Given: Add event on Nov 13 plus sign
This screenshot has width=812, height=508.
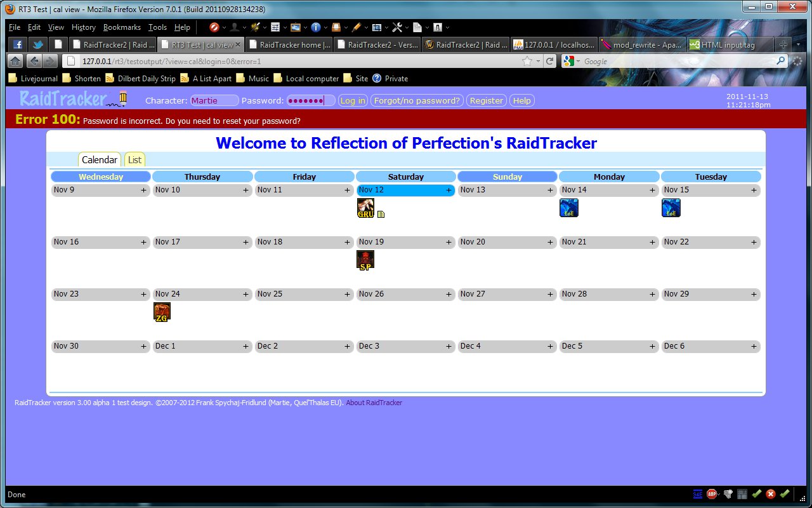Looking at the screenshot, I should pyautogui.click(x=551, y=190).
